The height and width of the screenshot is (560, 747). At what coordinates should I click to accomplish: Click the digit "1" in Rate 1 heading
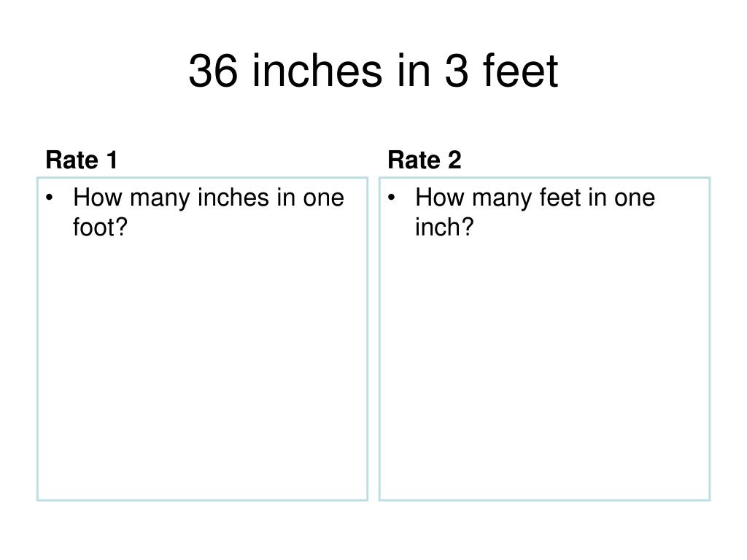[112, 160]
